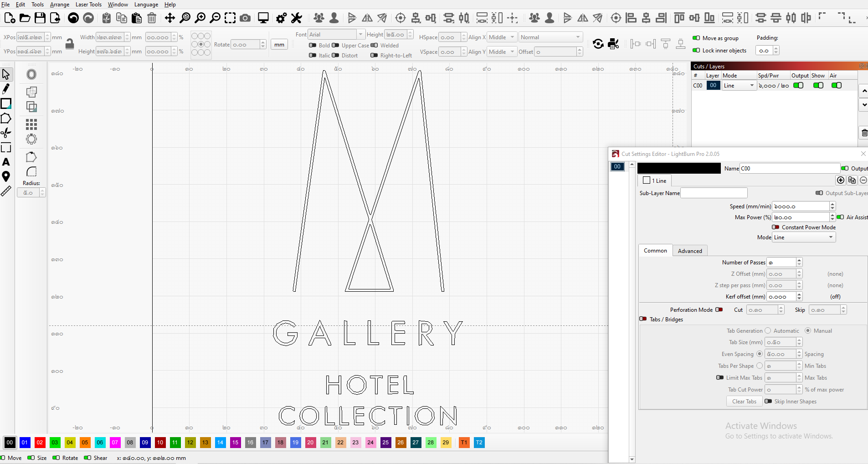Open the camera capture tool

[x=245, y=18]
